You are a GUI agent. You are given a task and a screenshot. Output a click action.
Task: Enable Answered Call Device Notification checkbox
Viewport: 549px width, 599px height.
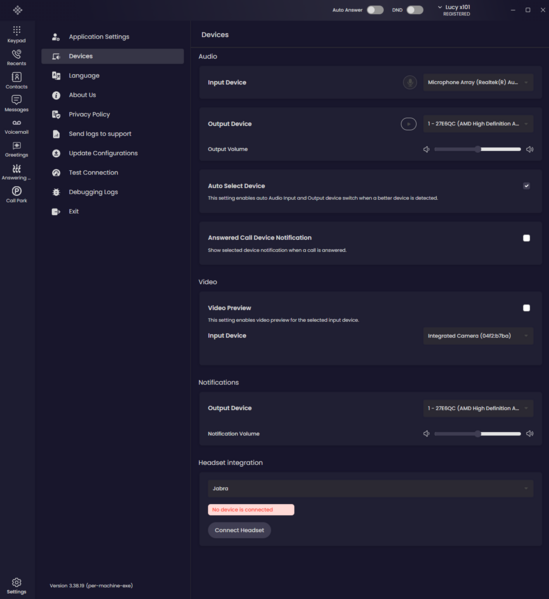pyautogui.click(x=526, y=238)
